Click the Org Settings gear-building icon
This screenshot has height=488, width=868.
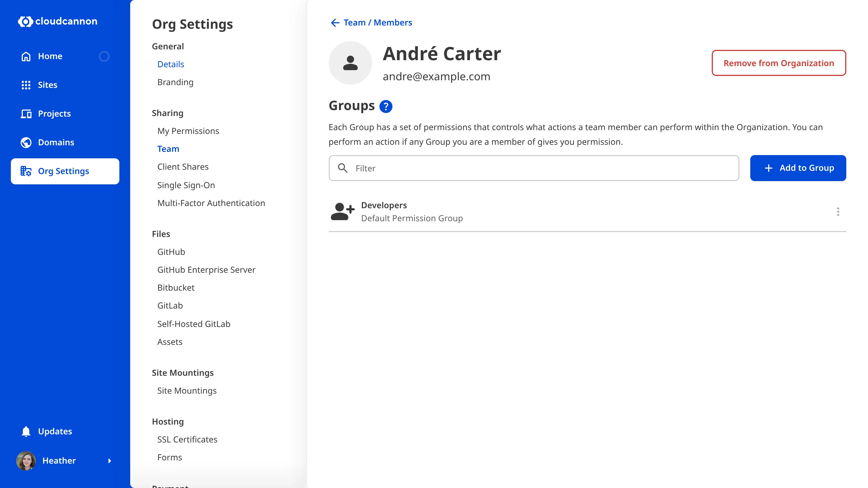[26, 171]
